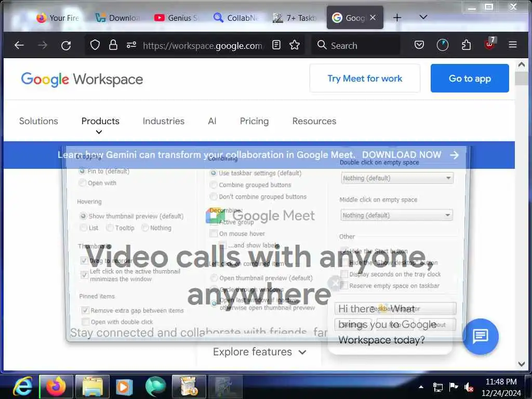Click the workspace.google.com address field

coord(203,45)
